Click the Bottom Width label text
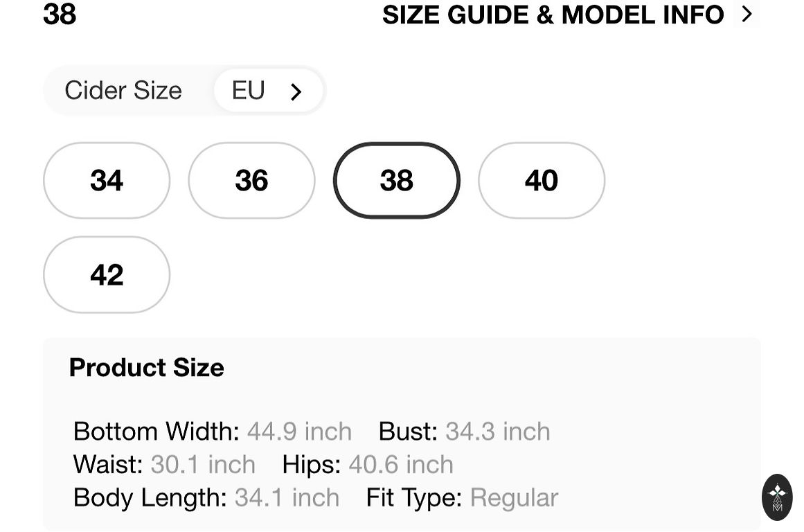 [x=156, y=432]
